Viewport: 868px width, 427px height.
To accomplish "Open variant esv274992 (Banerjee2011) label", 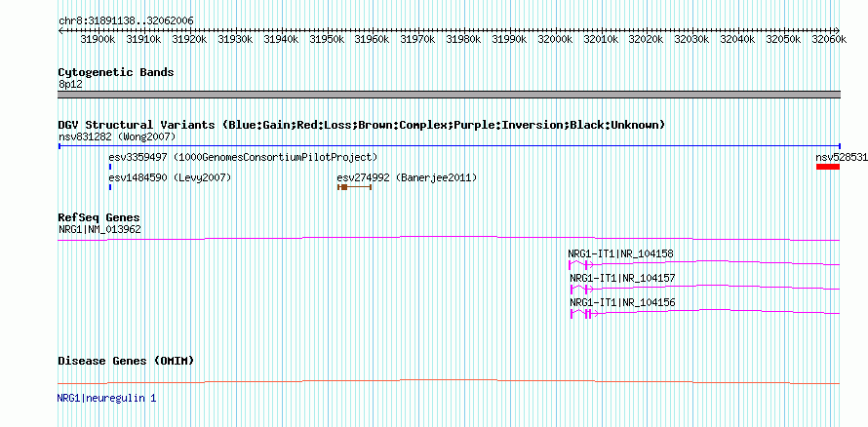I will 407,178.
